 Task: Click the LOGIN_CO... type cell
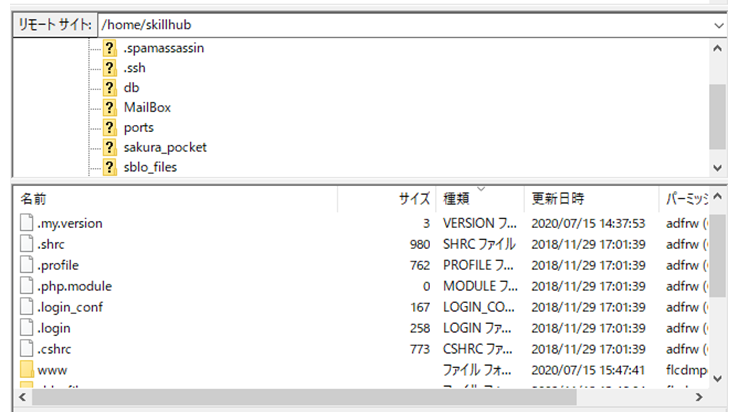click(x=479, y=307)
